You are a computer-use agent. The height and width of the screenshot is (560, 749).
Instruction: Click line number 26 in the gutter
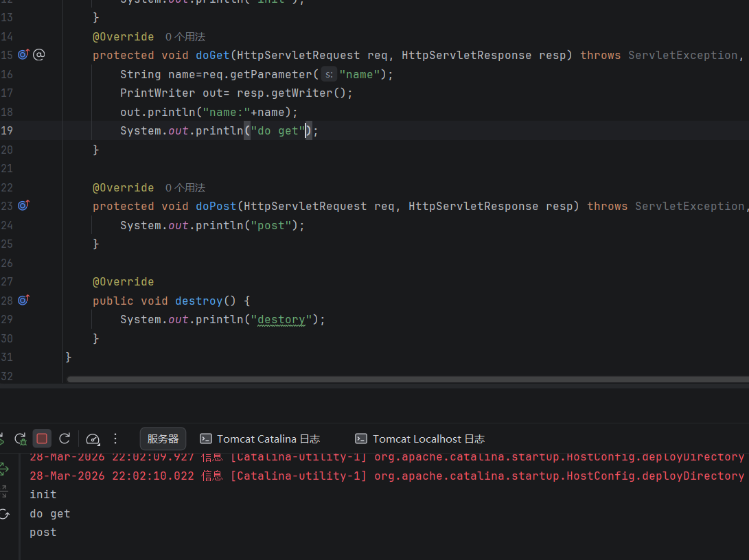point(7,263)
